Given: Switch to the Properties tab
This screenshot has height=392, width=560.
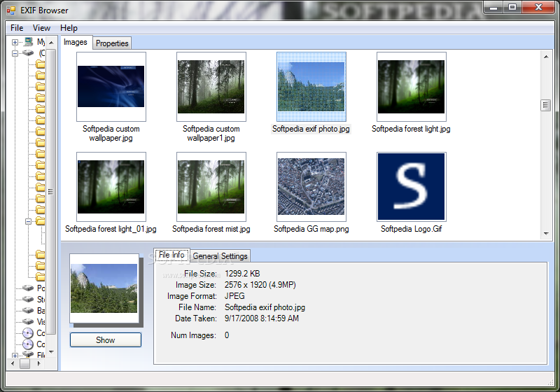Looking at the screenshot, I should (112, 43).
